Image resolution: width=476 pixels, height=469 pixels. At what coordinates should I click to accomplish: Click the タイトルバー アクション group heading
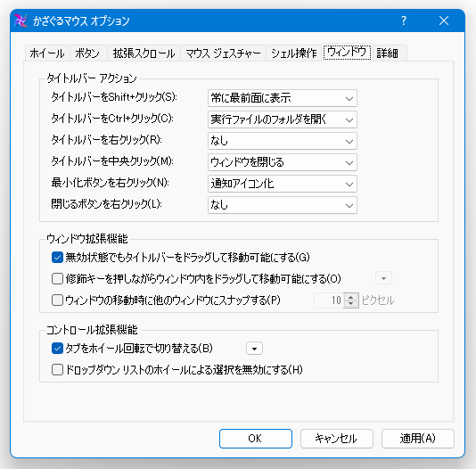coord(92,78)
